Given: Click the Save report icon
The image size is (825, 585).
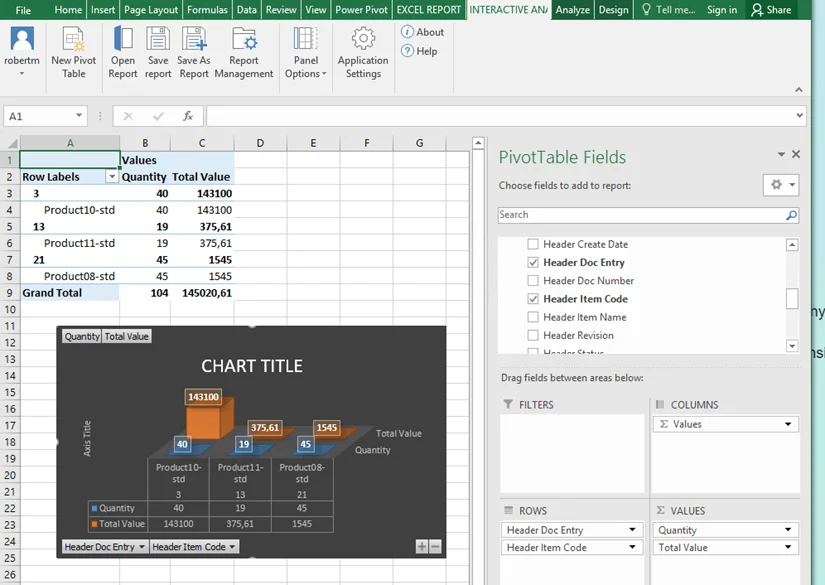Looking at the screenshot, I should coord(158,41).
